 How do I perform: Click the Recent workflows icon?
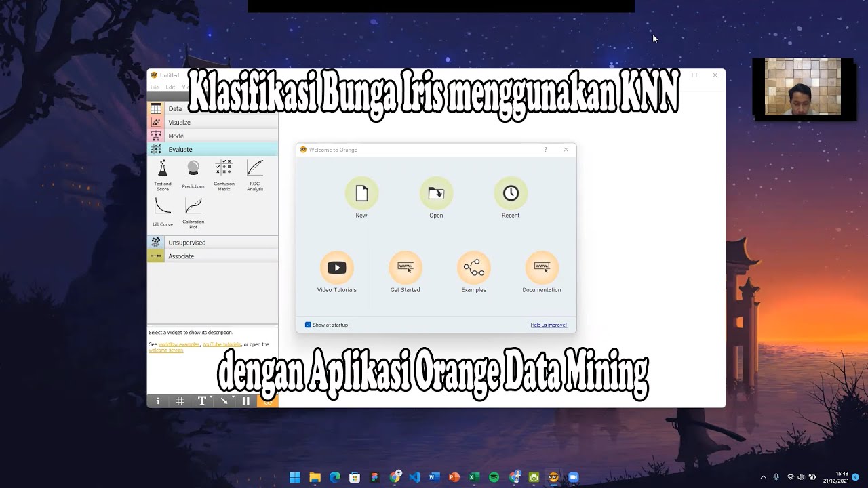(511, 193)
